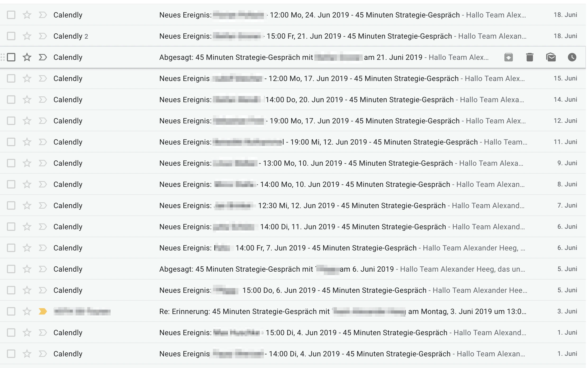Mark the Abgesagt 21. Juni email as read

point(551,57)
